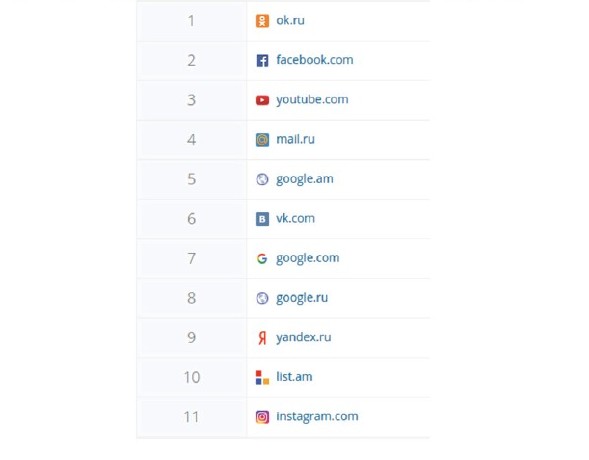
Task: Click the globe icon beside google.am
Action: (x=262, y=179)
